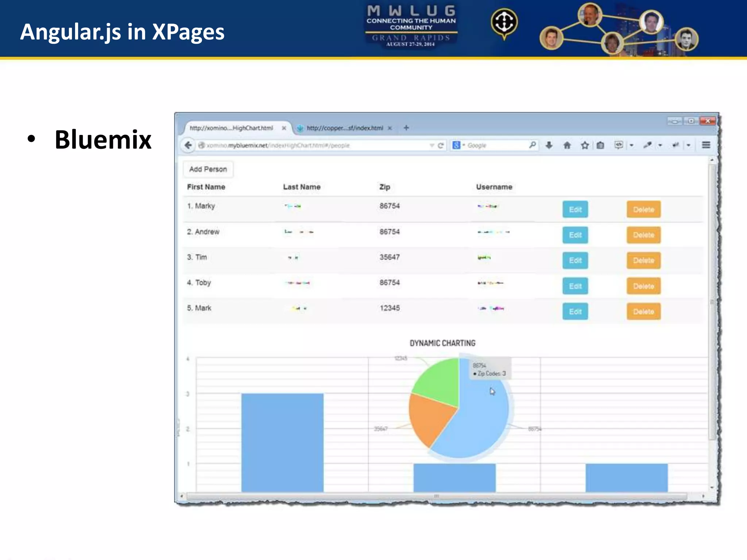This screenshot has height=560, width=747.
Task: Go to the browser Home icon
Action: [567, 145]
